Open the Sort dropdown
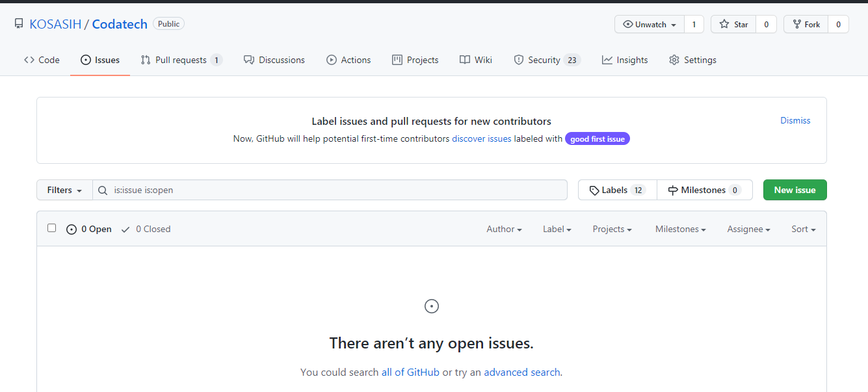Image resolution: width=868 pixels, height=392 pixels. (x=803, y=229)
